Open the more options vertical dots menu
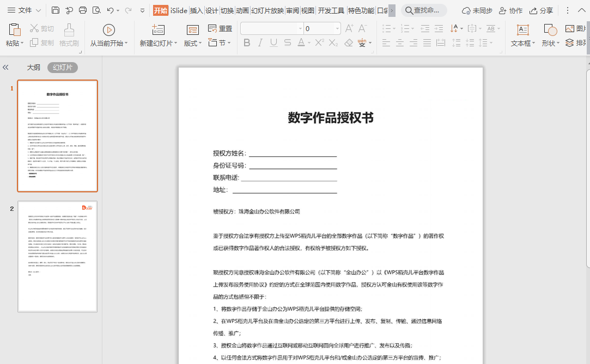This screenshot has height=364, width=590. click(568, 10)
